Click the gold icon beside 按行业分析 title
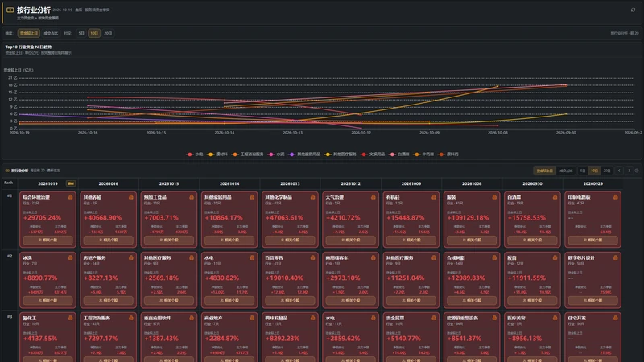This screenshot has width=644, height=362. pos(10,10)
